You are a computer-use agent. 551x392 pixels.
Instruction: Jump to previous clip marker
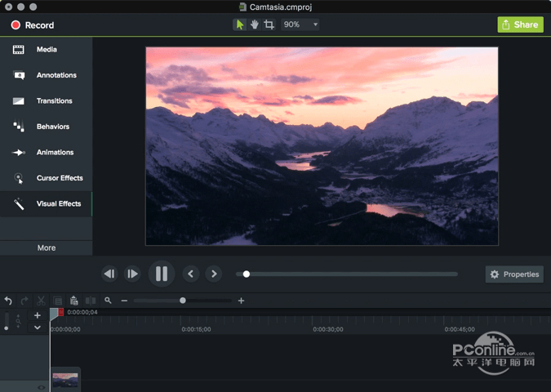191,274
